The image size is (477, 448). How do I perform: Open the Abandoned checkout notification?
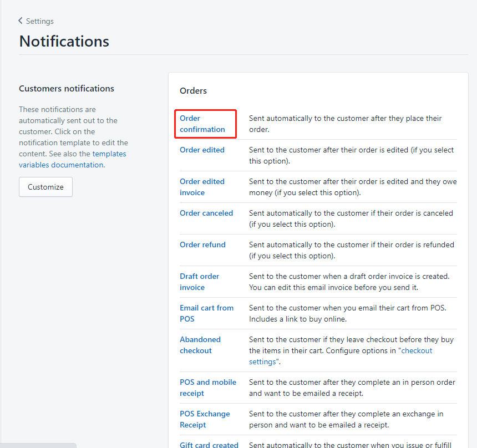(x=200, y=345)
